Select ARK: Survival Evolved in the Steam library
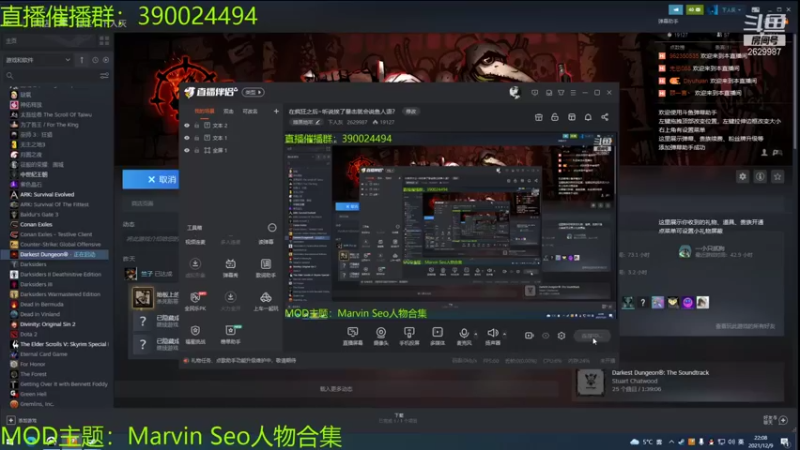Screen dimensions: 800x450 coord(47,194)
